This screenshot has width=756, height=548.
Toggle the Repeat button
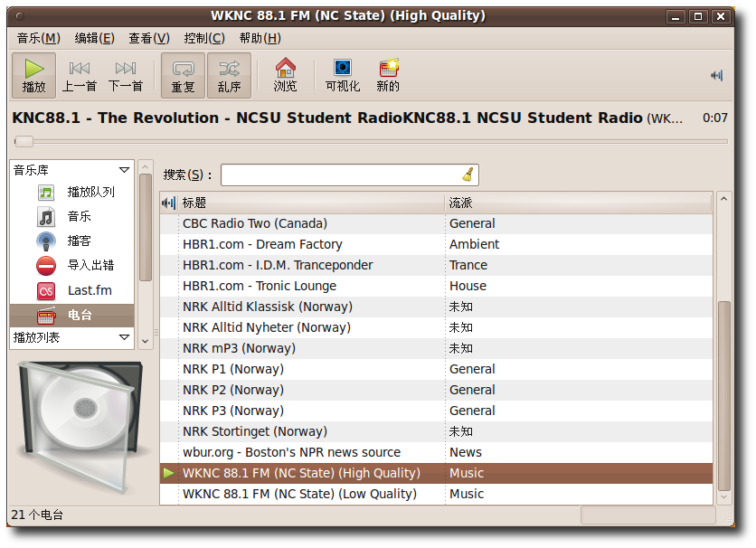tap(183, 75)
